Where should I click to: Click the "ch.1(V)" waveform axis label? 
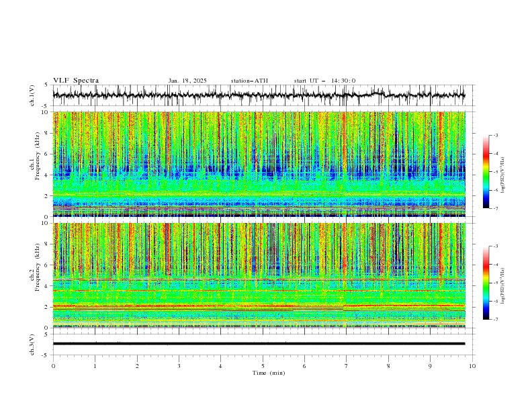point(32,95)
